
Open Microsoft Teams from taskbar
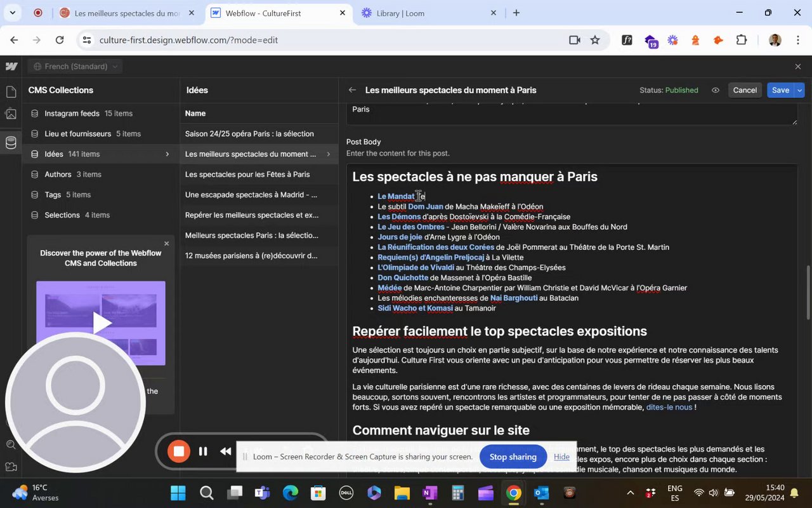(x=262, y=493)
